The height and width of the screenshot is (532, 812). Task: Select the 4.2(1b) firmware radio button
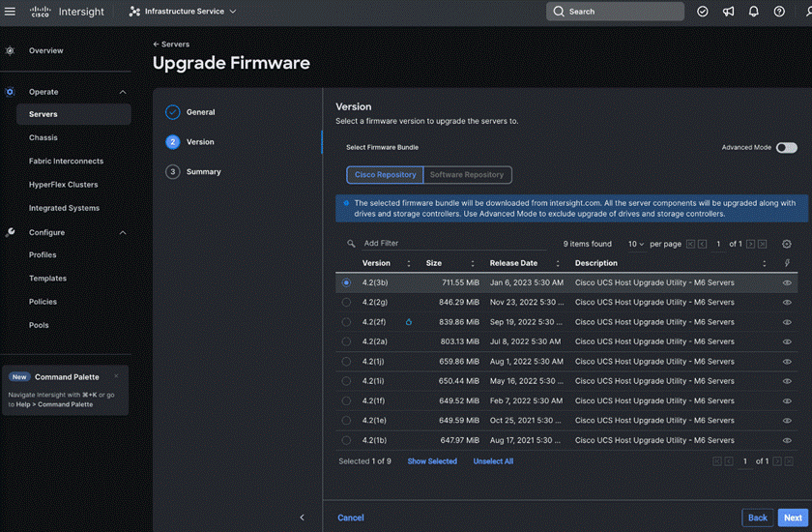point(346,440)
